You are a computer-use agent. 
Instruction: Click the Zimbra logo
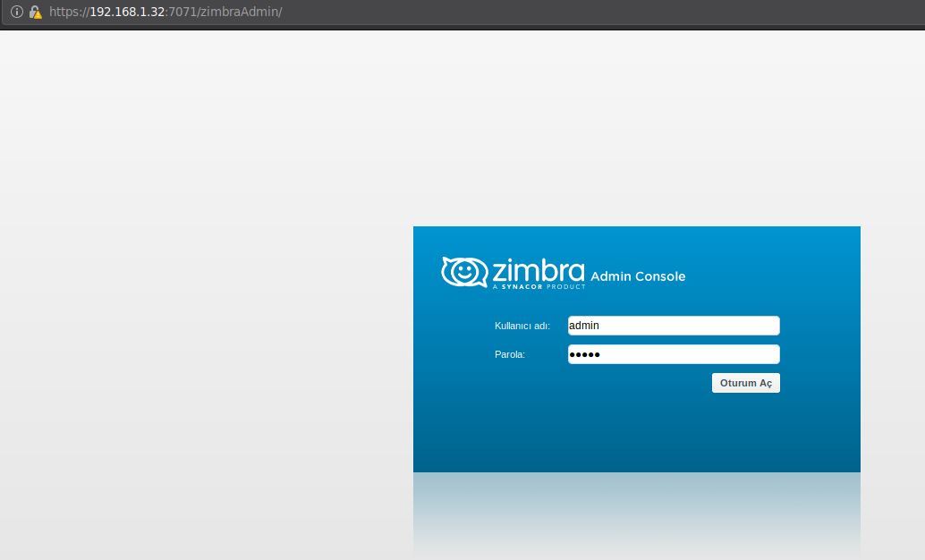513,273
